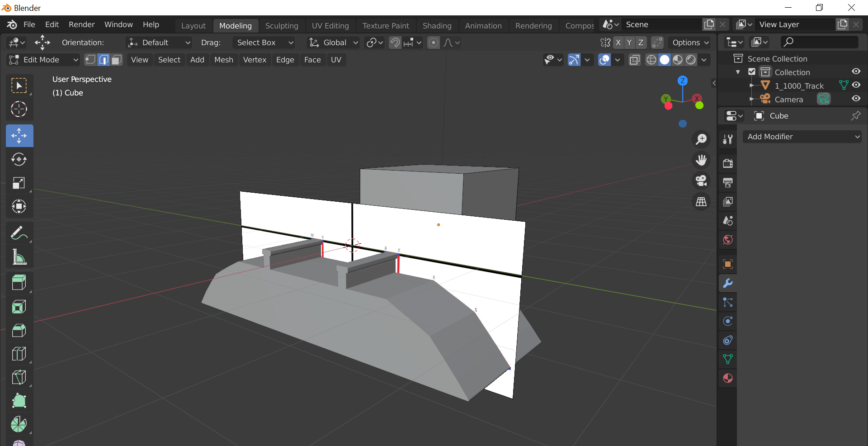The image size is (868, 446).
Task: Select the Scale tool
Action: tap(19, 183)
